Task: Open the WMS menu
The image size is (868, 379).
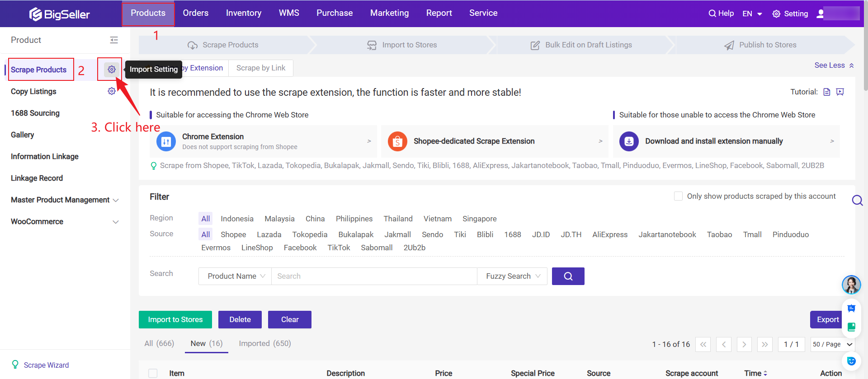Action: point(289,13)
